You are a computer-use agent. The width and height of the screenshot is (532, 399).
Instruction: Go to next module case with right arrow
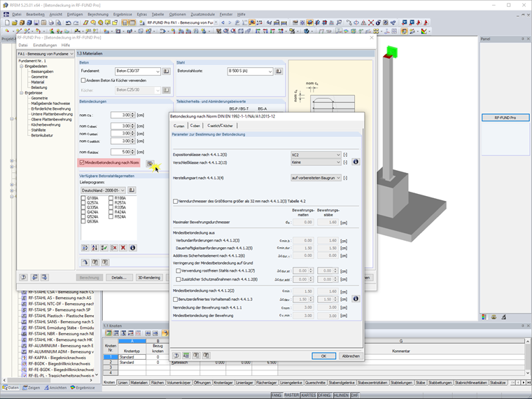[x=230, y=22]
